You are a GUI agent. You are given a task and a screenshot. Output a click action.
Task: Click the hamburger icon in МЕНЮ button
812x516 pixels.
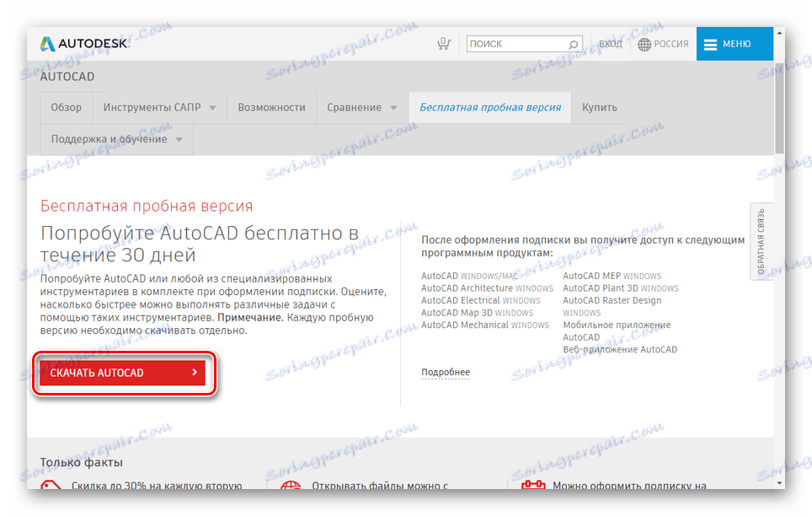coord(711,45)
